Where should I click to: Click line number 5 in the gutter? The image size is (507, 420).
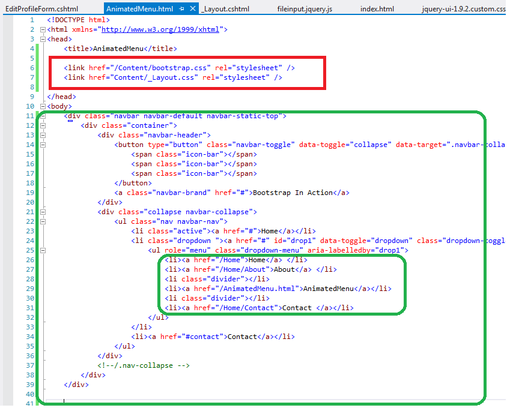click(32, 58)
